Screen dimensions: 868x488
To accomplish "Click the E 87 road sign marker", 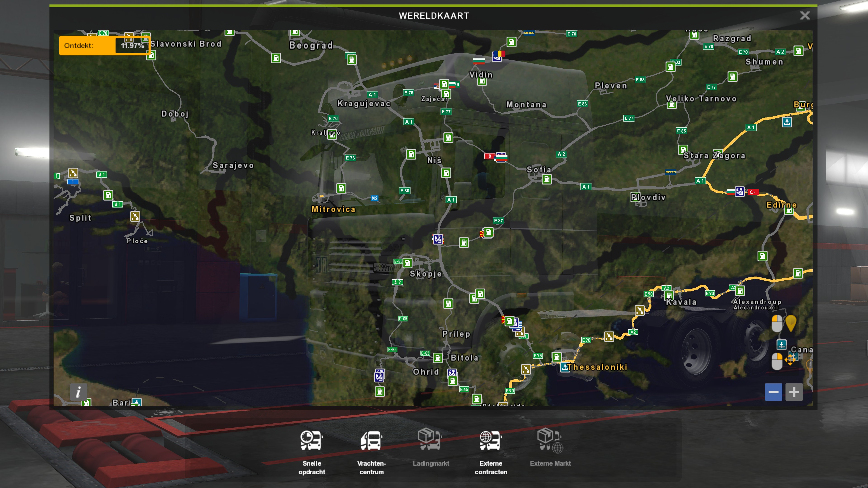I will [498, 221].
